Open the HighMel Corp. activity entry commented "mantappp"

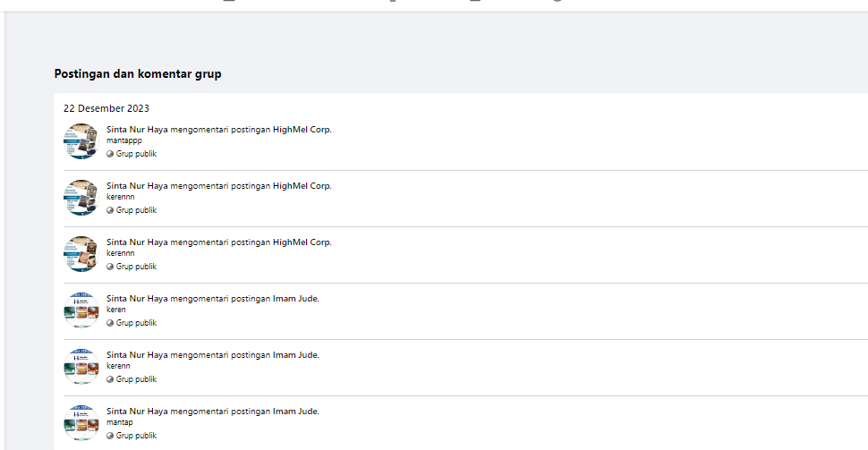218,130
